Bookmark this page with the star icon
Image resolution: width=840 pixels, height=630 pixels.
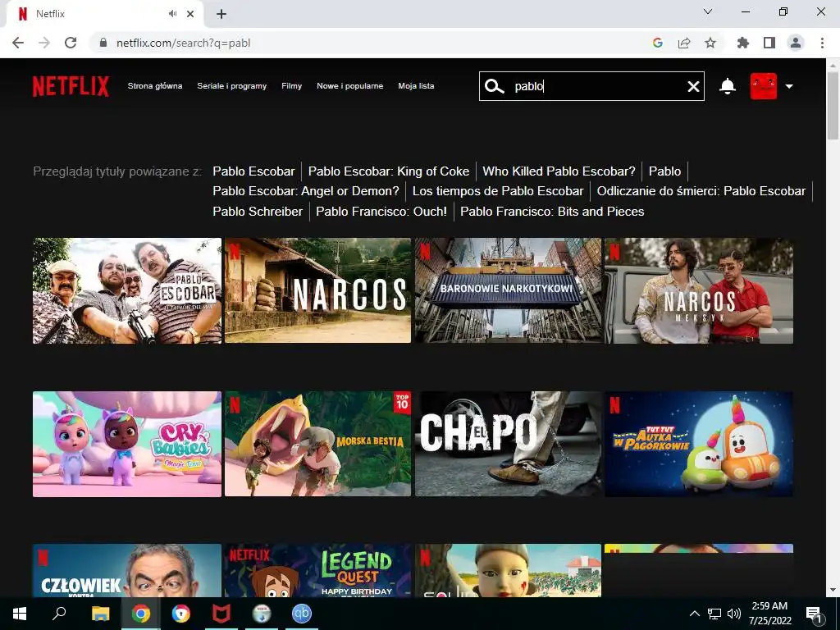(710, 43)
